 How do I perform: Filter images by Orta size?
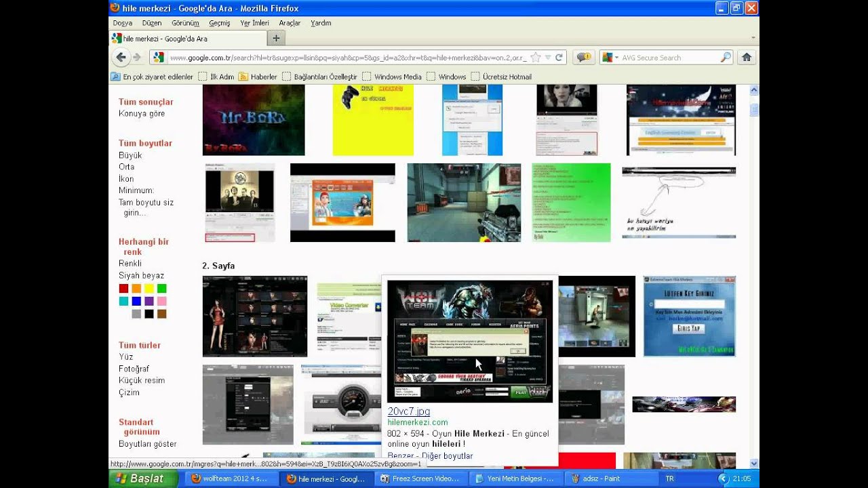coord(126,167)
